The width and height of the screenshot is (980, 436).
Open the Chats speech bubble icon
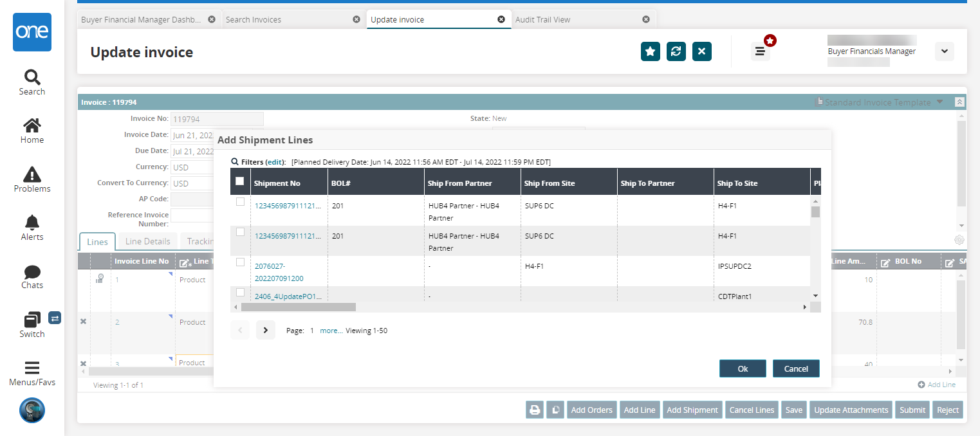point(32,272)
